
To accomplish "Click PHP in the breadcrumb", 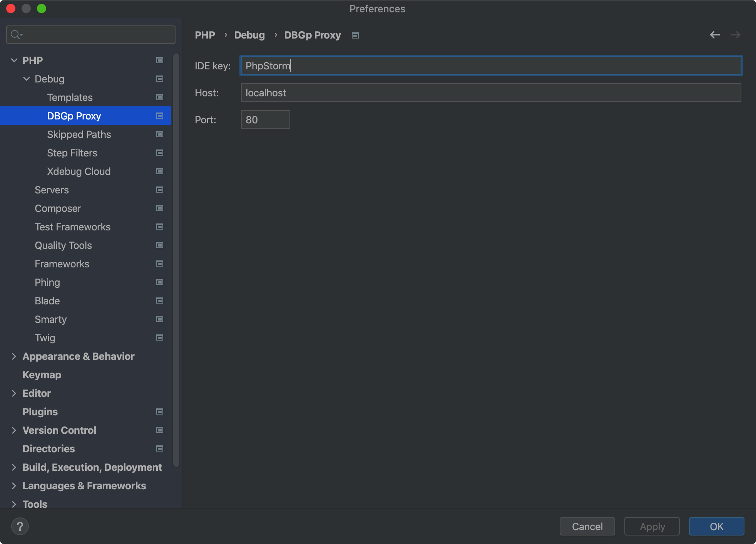I will point(205,35).
